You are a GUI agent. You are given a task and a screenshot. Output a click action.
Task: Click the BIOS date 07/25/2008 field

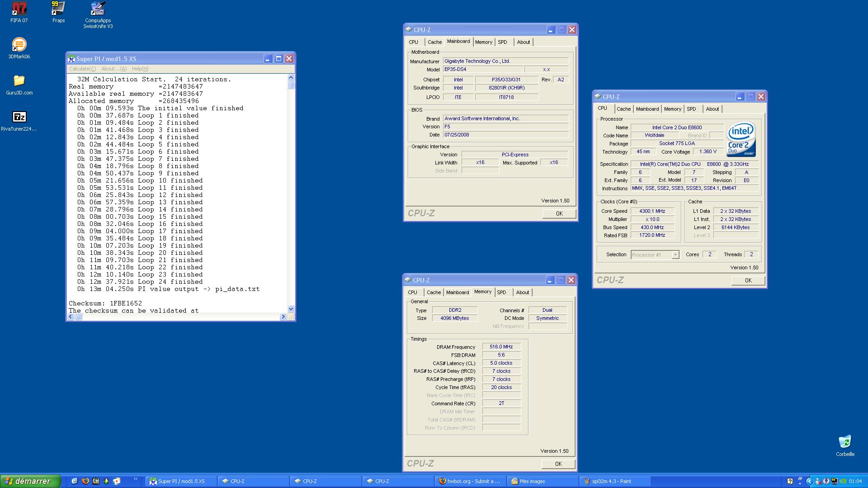pyautogui.click(x=506, y=135)
